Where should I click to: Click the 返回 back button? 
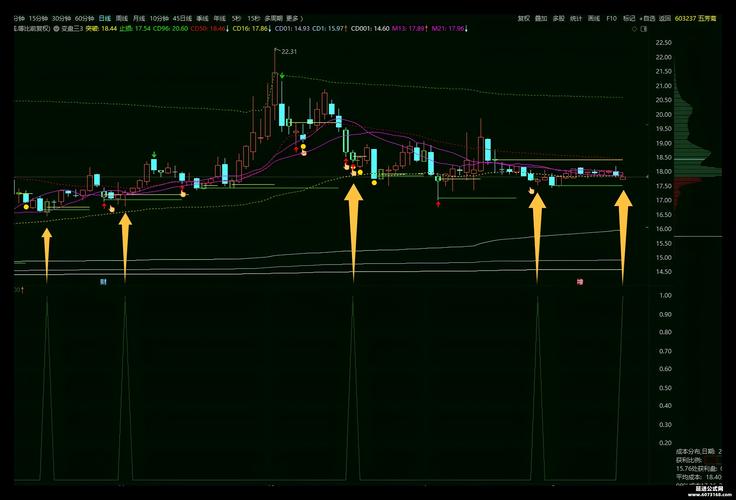tap(665, 18)
